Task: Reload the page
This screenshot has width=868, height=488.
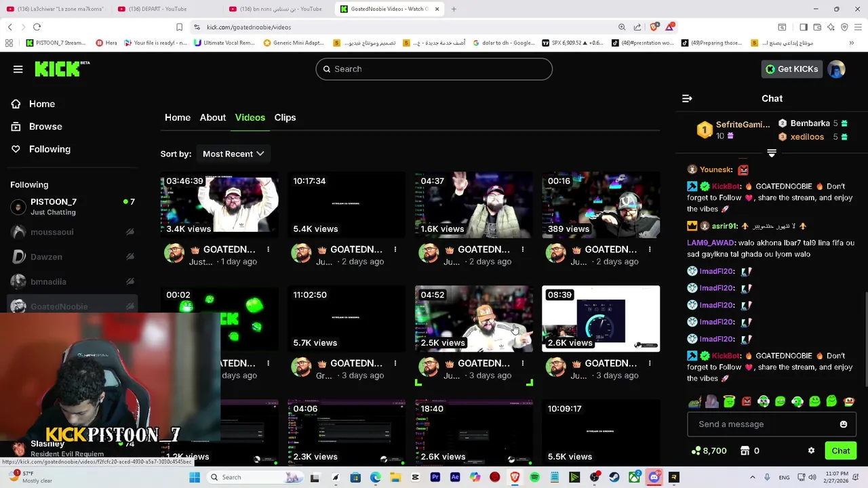Action: pos(37,27)
